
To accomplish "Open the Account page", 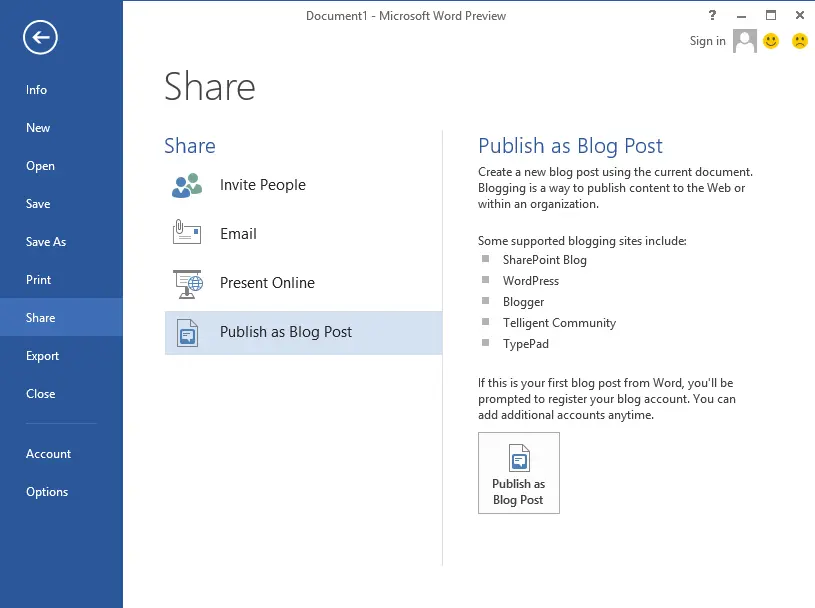I will 61,454.
